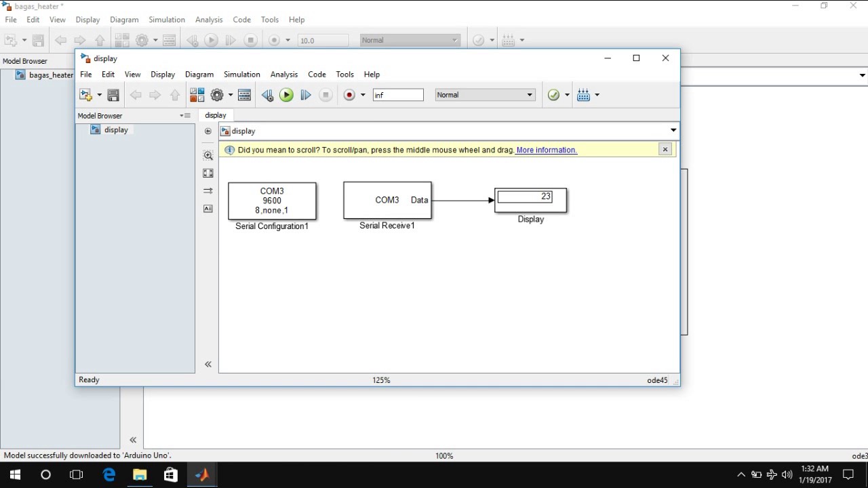Select the Serial Configuration1 block
Image resolution: width=868 pixels, height=488 pixels.
272,201
